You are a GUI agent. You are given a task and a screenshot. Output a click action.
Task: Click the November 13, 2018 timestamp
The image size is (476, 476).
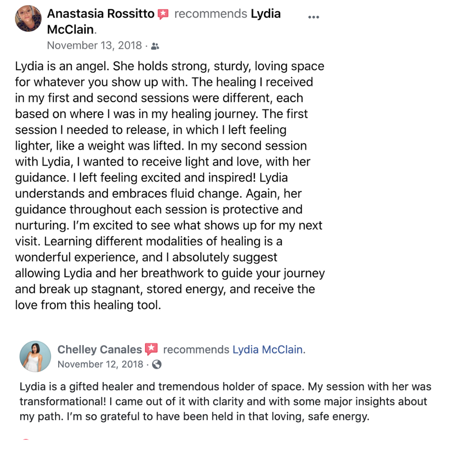click(94, 45)
